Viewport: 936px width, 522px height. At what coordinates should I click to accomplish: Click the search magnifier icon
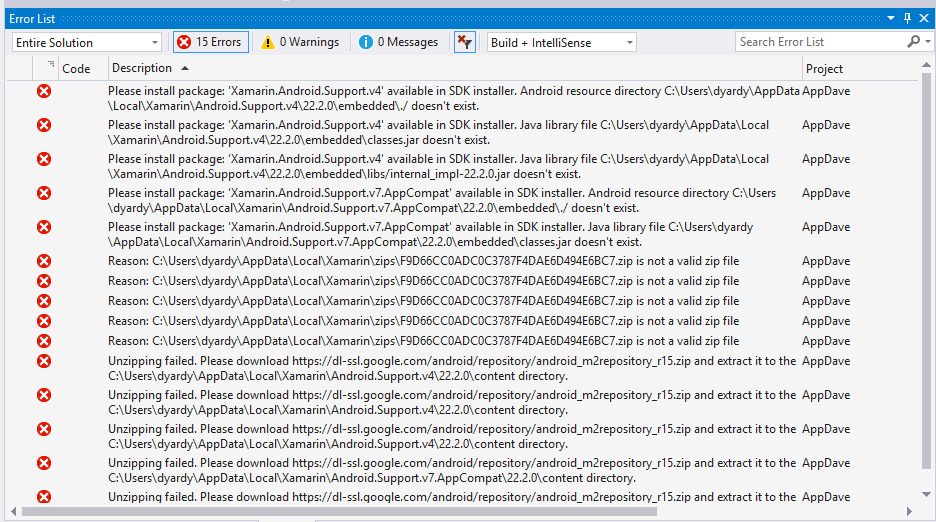tap(913, 42)
